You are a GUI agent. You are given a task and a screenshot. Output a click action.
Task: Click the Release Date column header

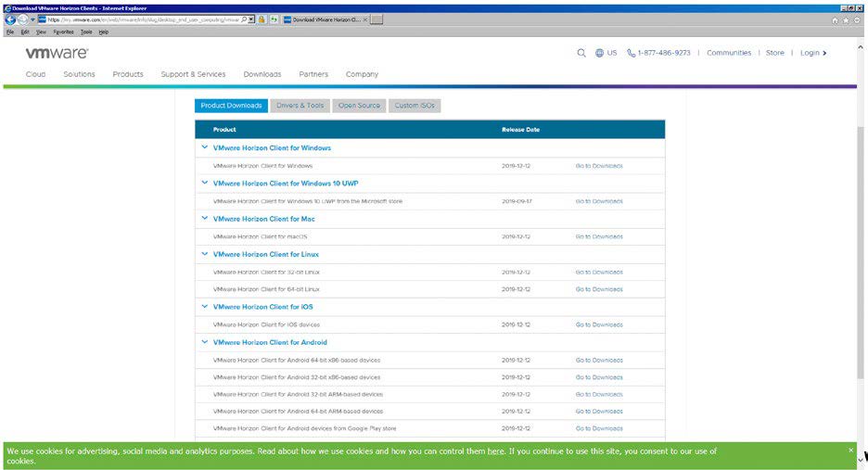(x=520, y=130)
